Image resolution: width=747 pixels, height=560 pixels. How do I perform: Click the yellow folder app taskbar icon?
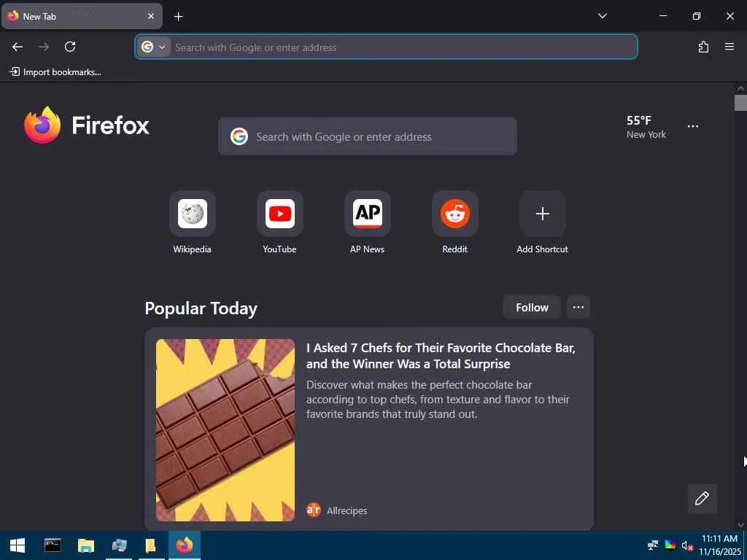(150, 545)
